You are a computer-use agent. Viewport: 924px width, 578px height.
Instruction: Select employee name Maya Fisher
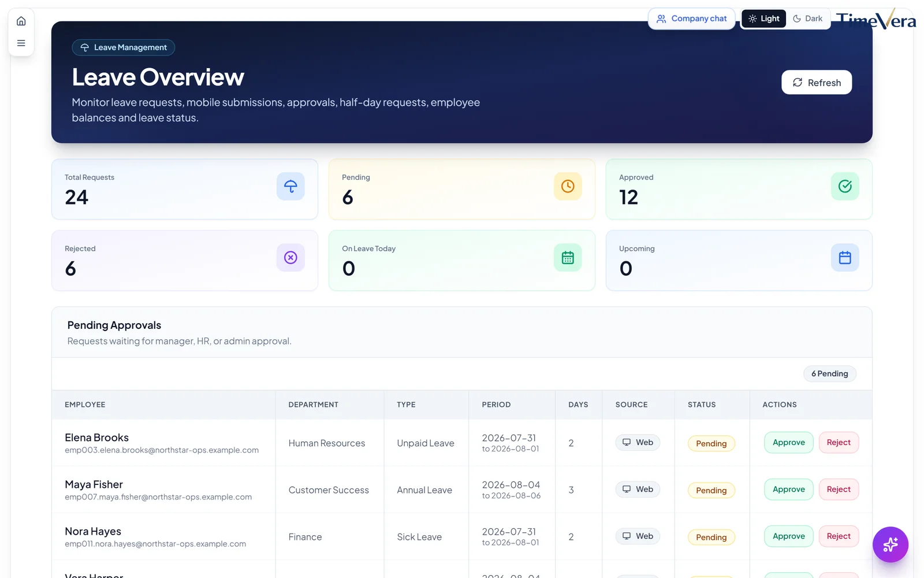[x=94, y=484]
